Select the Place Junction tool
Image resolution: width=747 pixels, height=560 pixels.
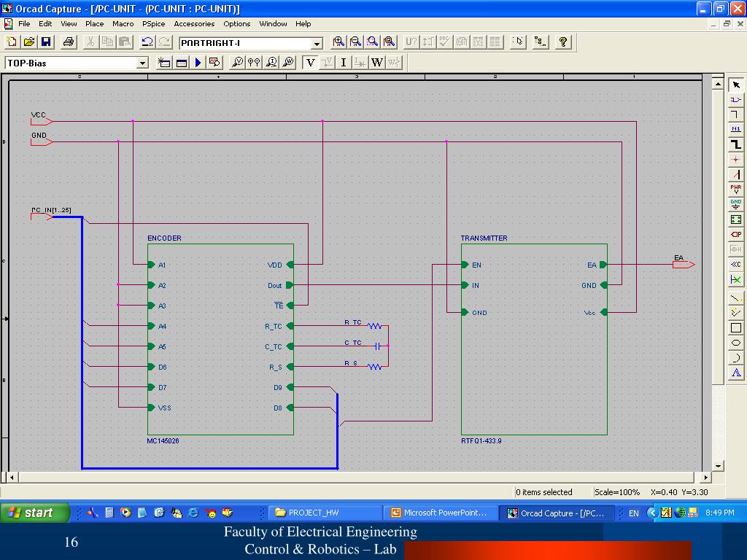(736, 159)
